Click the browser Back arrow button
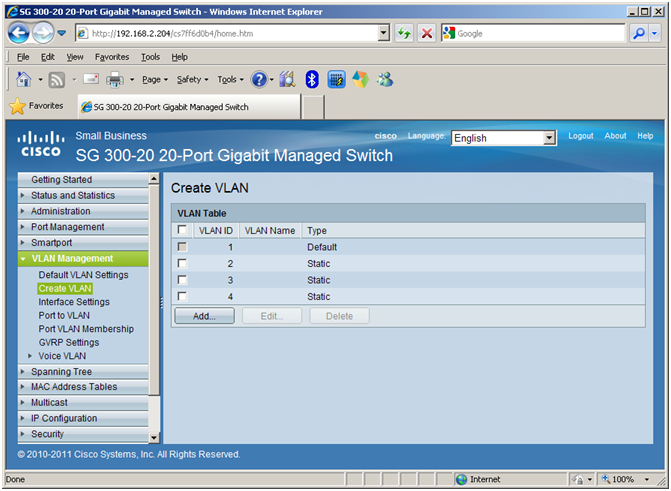The height and width of the screenshot is (491, 671). click(19, 33)
